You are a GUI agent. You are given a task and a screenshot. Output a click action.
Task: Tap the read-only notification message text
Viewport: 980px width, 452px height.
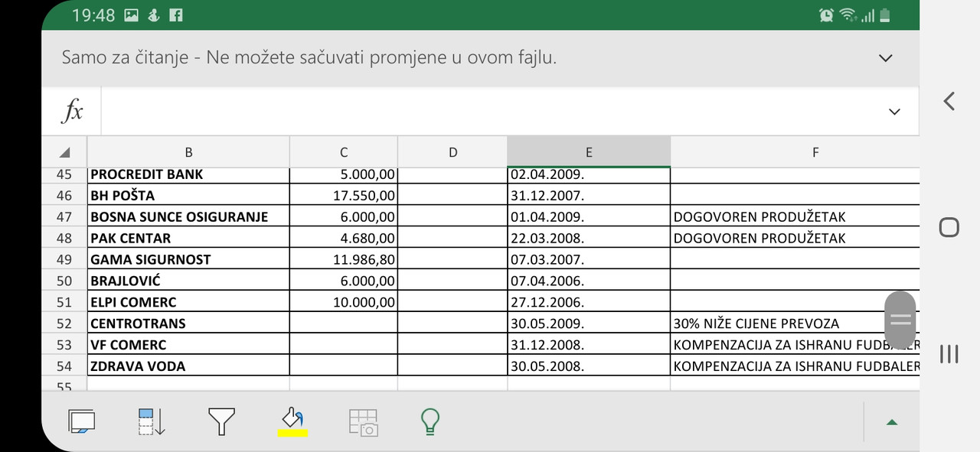(x=309, y=57)
